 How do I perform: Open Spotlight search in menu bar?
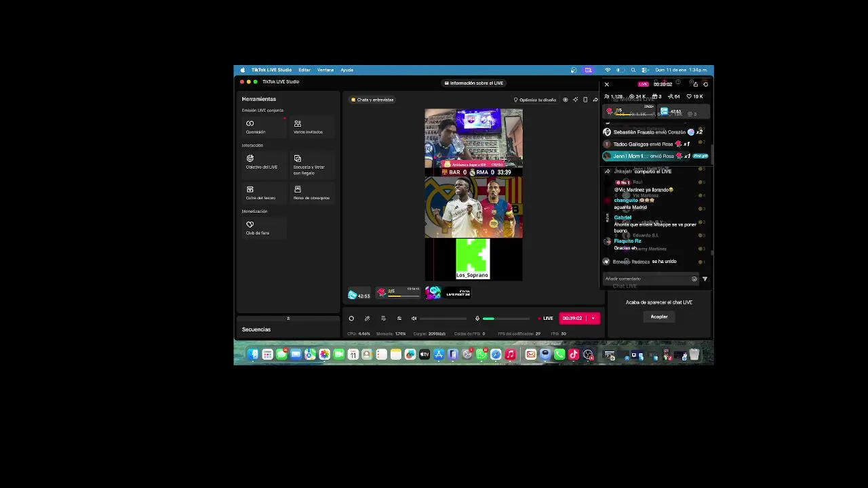click(633, 70)
